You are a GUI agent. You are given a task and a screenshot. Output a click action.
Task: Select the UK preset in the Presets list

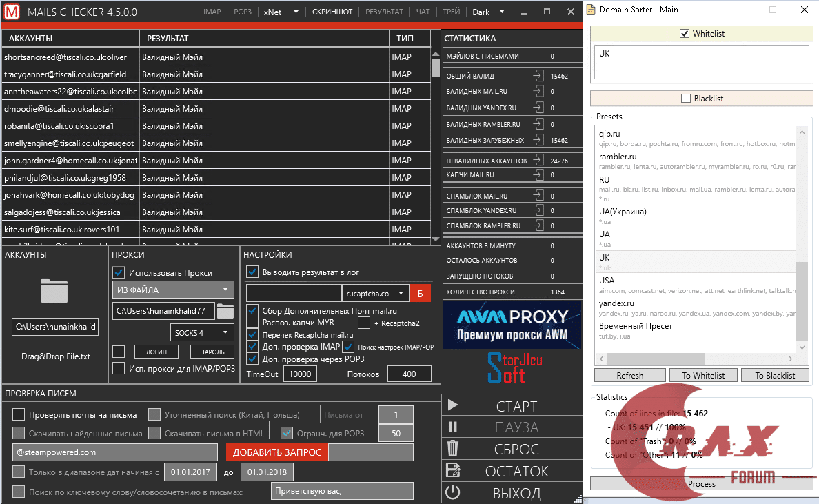coord(689,262)
